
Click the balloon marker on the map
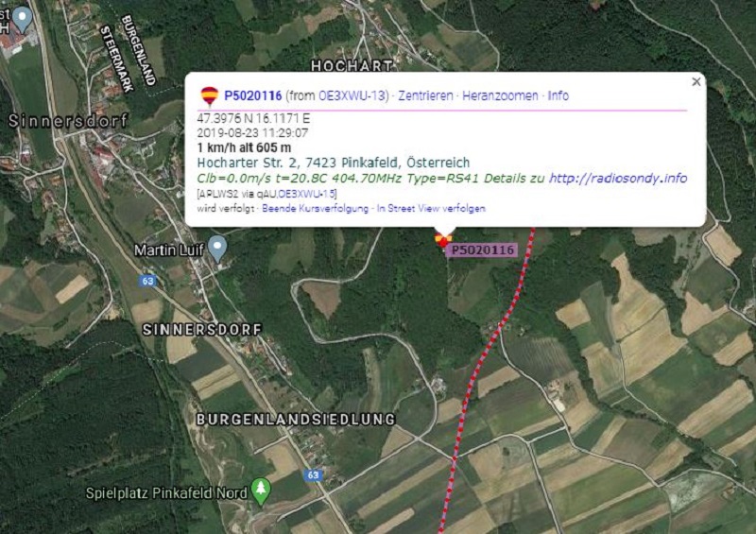coord(442,238)
